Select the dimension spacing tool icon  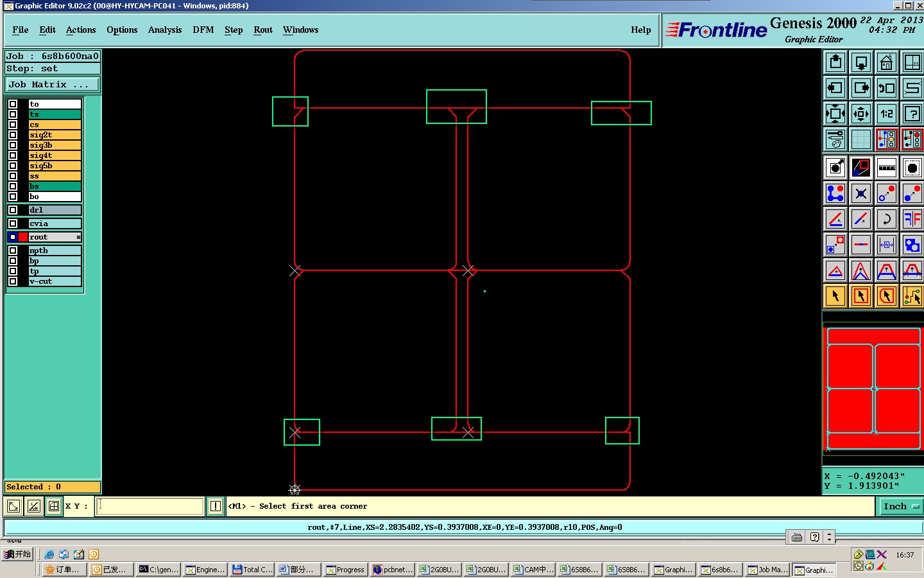[887, 245]
